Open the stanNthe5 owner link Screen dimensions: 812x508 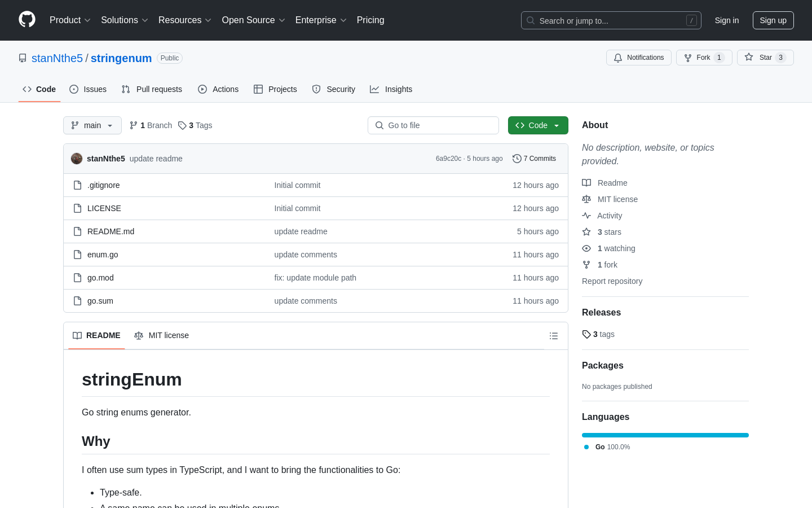[57, 58]
